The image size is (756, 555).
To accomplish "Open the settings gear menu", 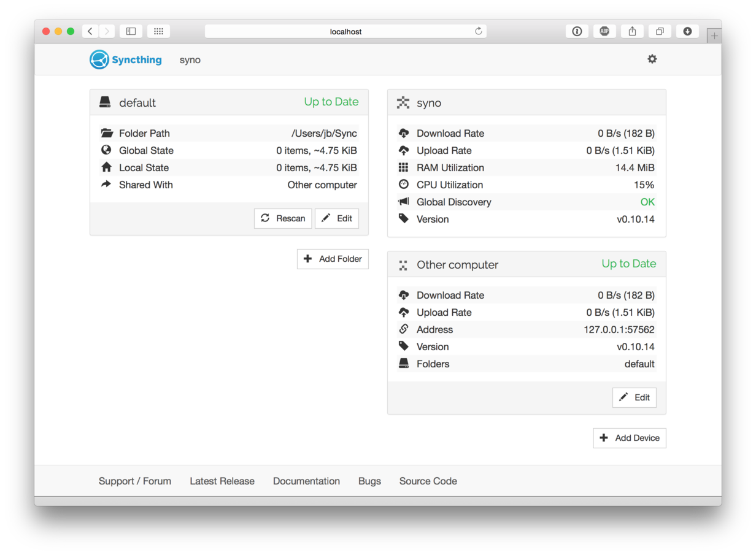I will (652, 59).
